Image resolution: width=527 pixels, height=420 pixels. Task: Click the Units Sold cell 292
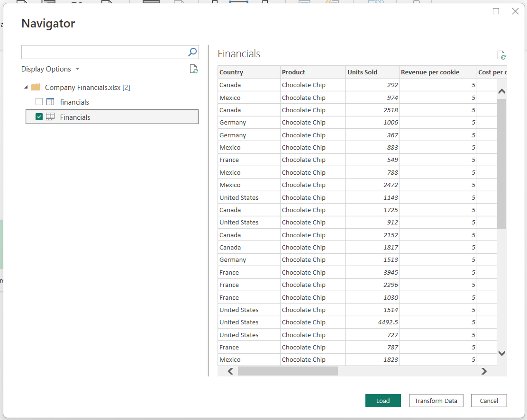pyautogui.click(x=373, y=85)
